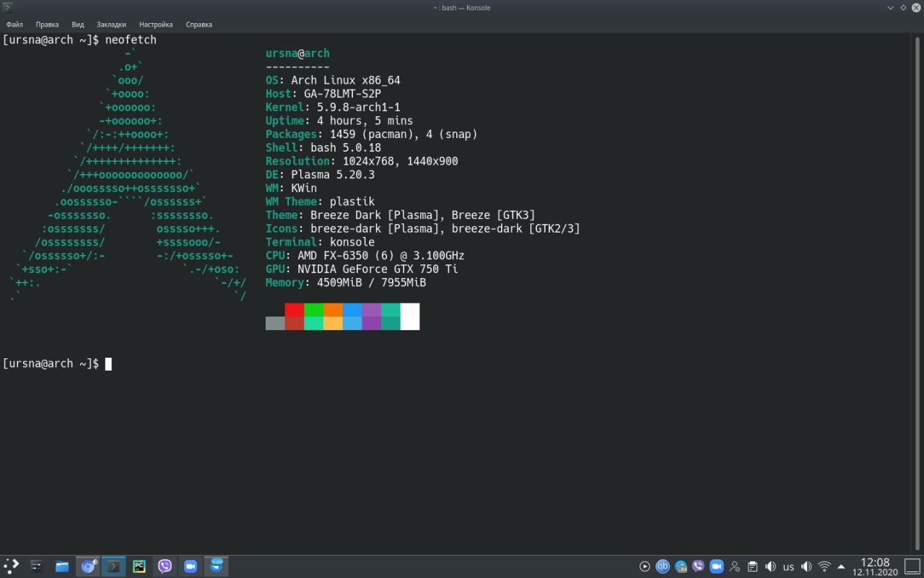
Task: Expand hidden system tray icons arrow
Action: tap(842, 567)
